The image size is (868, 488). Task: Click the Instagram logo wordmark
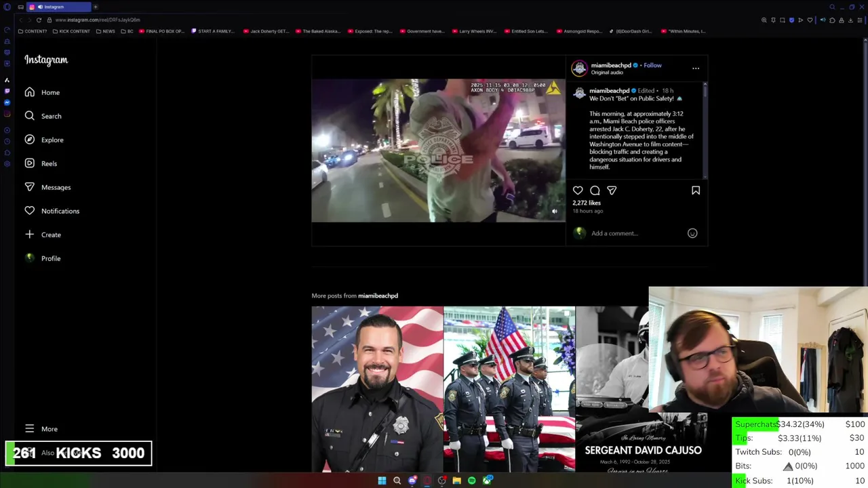(46, 60)
